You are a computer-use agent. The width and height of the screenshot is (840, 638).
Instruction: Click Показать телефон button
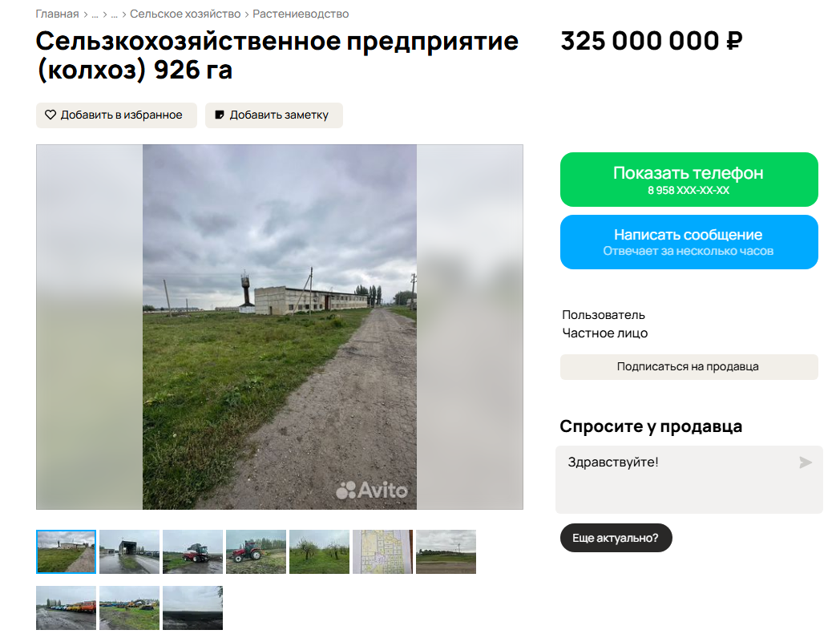pyautogui.click(x=689, y=180)
